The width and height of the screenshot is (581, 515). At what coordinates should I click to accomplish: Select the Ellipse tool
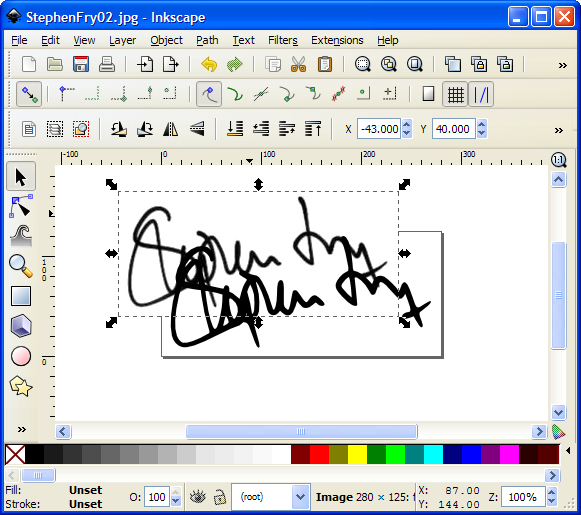pos(21,356)
